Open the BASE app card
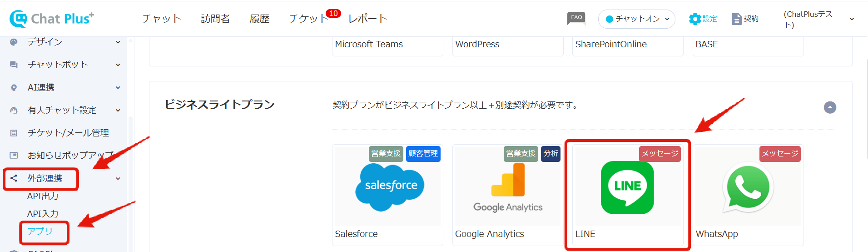 (x=748, y=46)
